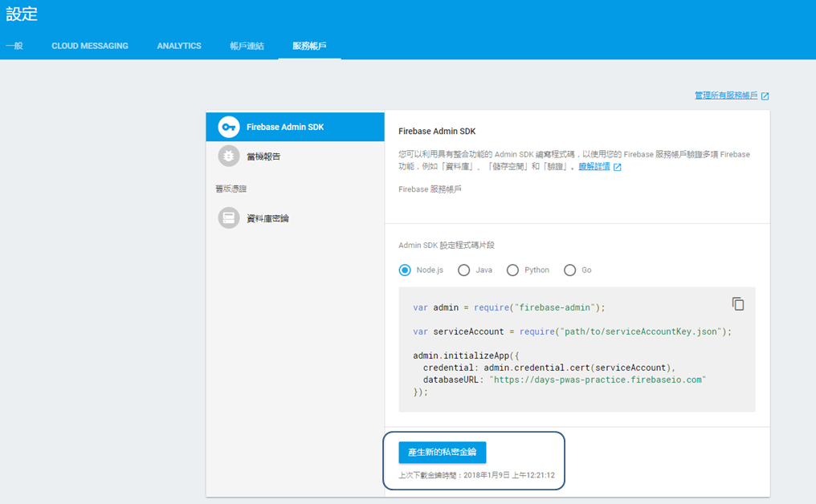This screenshot has width=816, height=504.
Task: Click the database icon beside 資料庫密鑰
Action: (228, 218)
